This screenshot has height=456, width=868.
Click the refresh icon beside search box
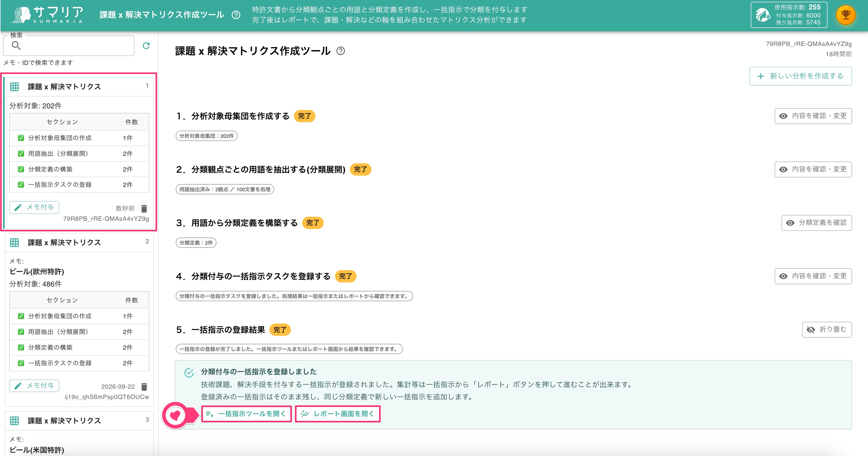pyautogui.click(x=146, y=45)
